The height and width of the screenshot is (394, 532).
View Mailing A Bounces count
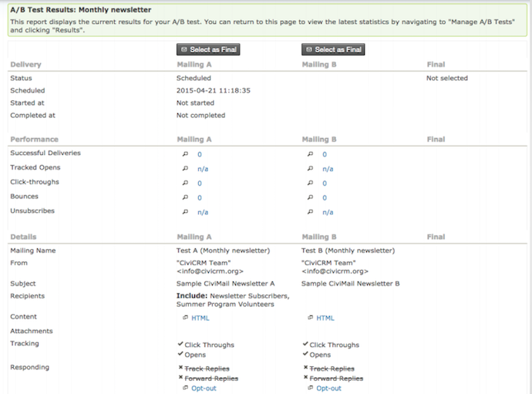(200, 198)
